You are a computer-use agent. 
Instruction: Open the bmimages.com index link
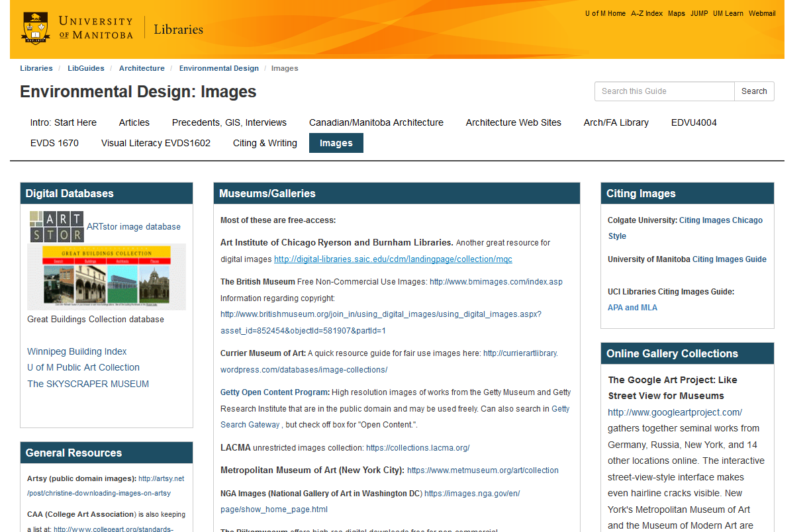[x=496, y=281]
